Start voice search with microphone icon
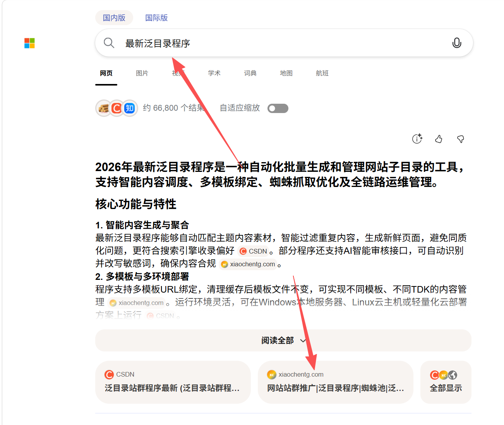This screenshot has height=425, width=504. [x=457, y=43]
